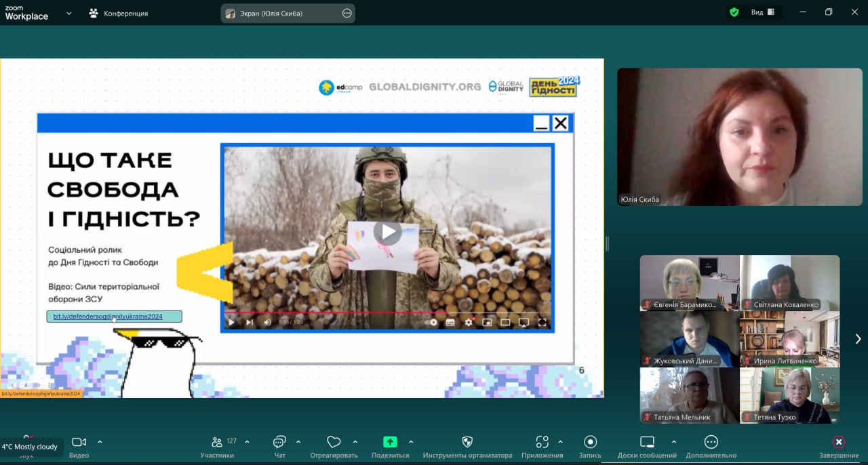Go to the next slide arrow
Viewport: 868px width, 465px height.
38,386
